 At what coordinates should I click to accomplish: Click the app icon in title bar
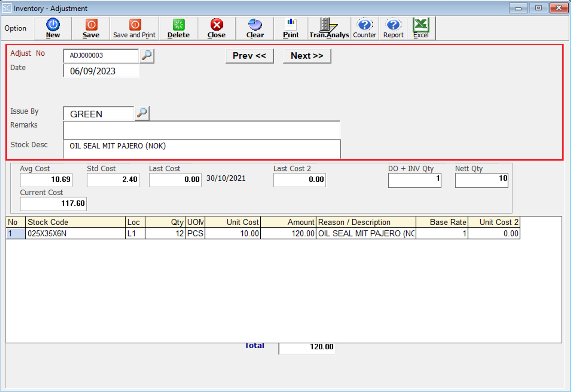(6, 8)
